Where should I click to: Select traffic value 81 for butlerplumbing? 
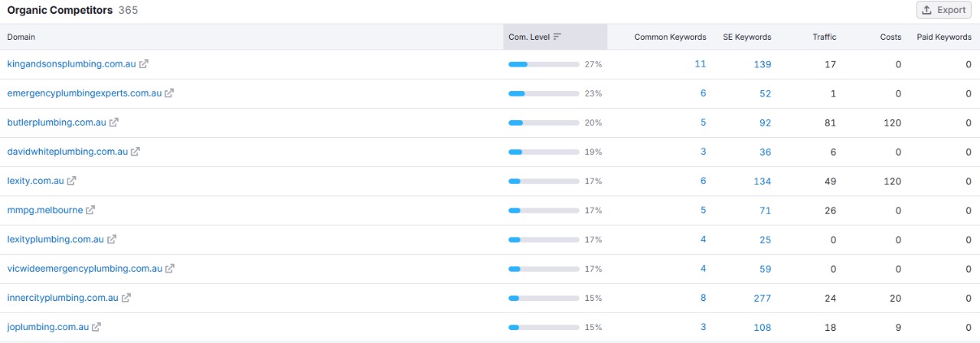(x=831, y=122)
